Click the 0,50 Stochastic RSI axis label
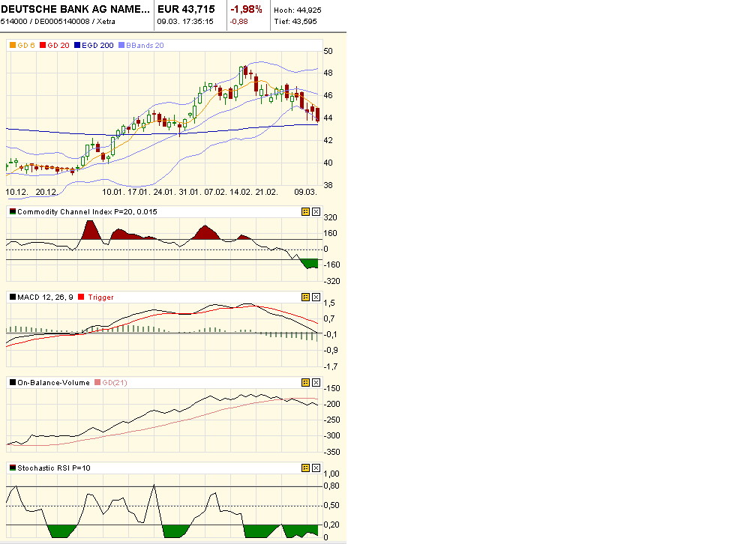 pyautogui.click(x=331, y=505)
